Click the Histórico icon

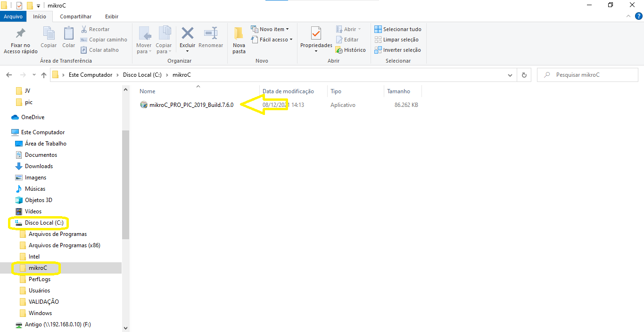click(339, 50)
